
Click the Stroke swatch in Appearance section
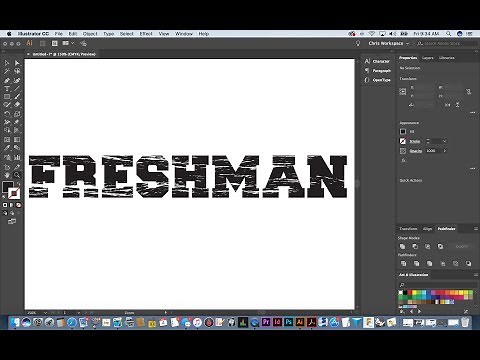(403, 141)
